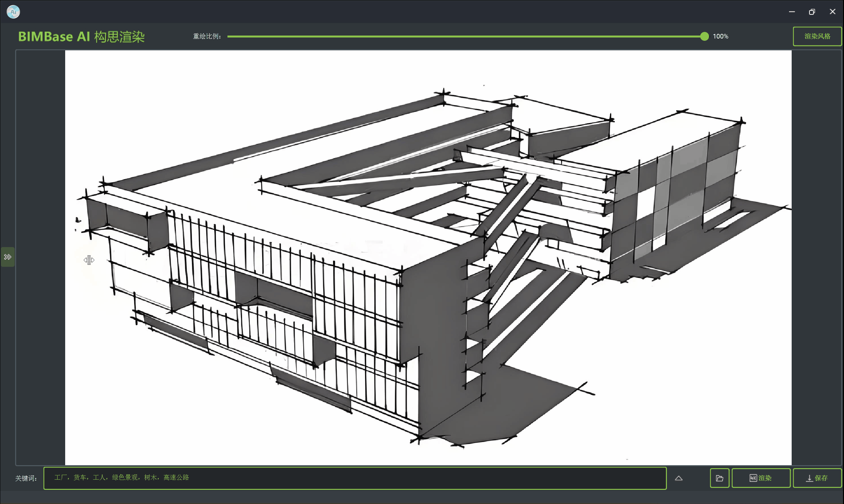Open the 渲染风格 render style panel

(817, 36)
